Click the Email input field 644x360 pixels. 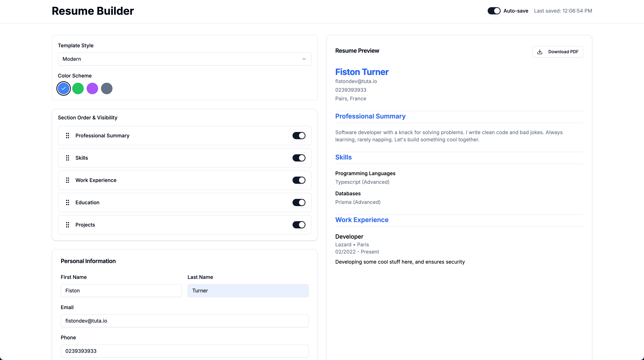click(184, 320)
